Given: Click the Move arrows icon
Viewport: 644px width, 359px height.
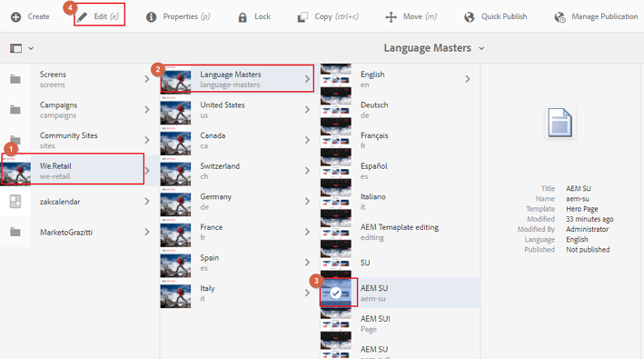Looking at the screenshot, I should [391, 17].
